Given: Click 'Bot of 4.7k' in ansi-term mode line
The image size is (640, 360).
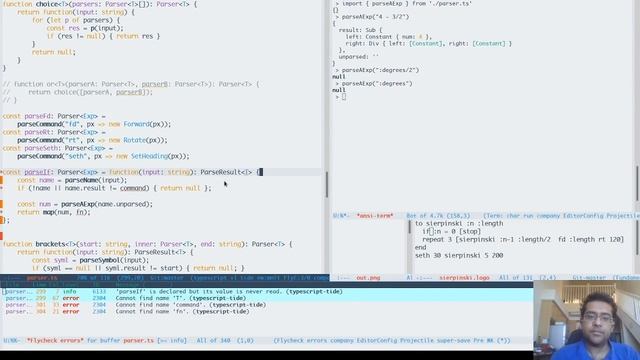Looking at the screenshot, I should click(x=425, y=216).
